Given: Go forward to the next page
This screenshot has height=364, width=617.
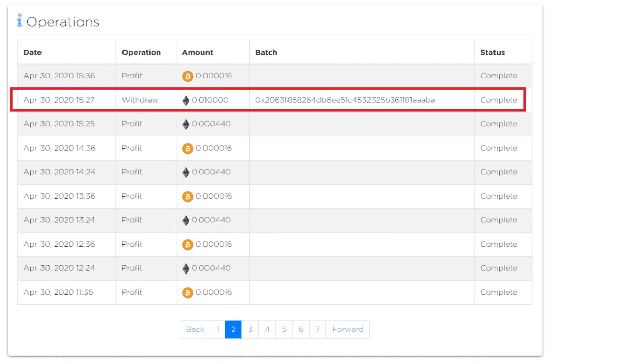Looking at the screenshot, I should (348, 329).
